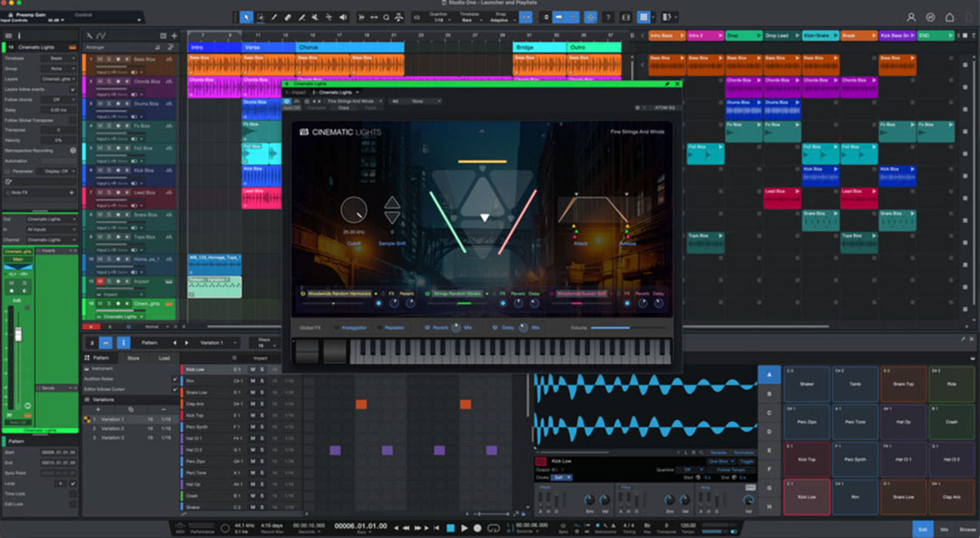Switch to the 2 - Cinematic Lights tab
This screenshot has width=980, height=538.
tap(332, 92)
